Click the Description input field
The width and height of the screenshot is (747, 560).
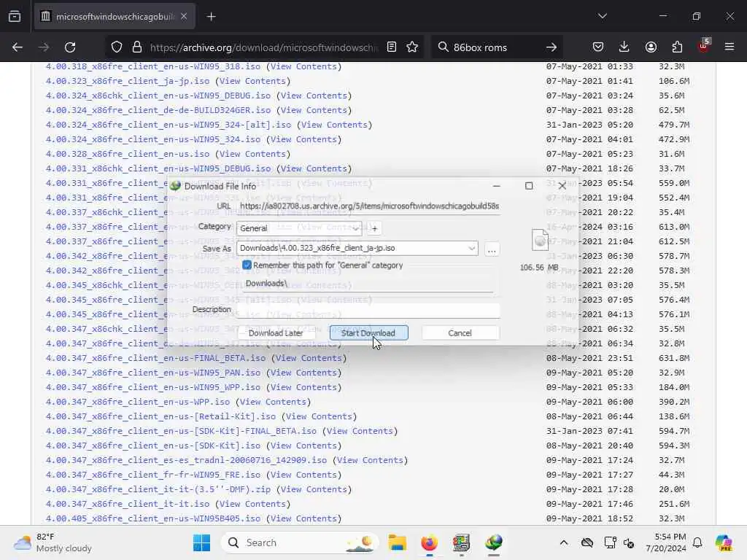click(x=368, y=311)
